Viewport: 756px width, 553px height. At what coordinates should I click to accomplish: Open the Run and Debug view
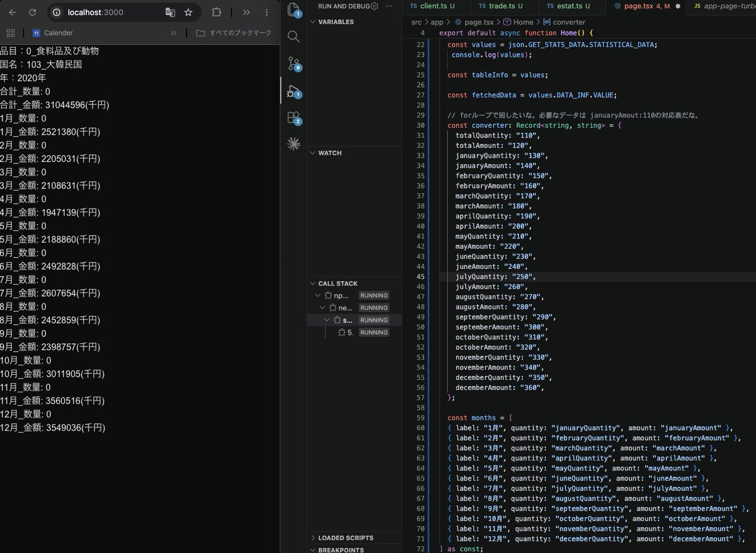point(294,91)
